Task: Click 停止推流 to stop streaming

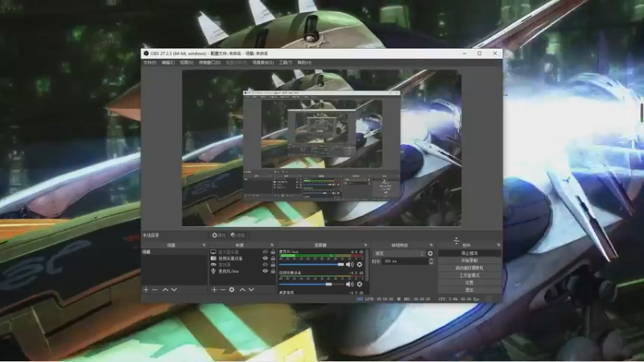Action: coord(469,253)
